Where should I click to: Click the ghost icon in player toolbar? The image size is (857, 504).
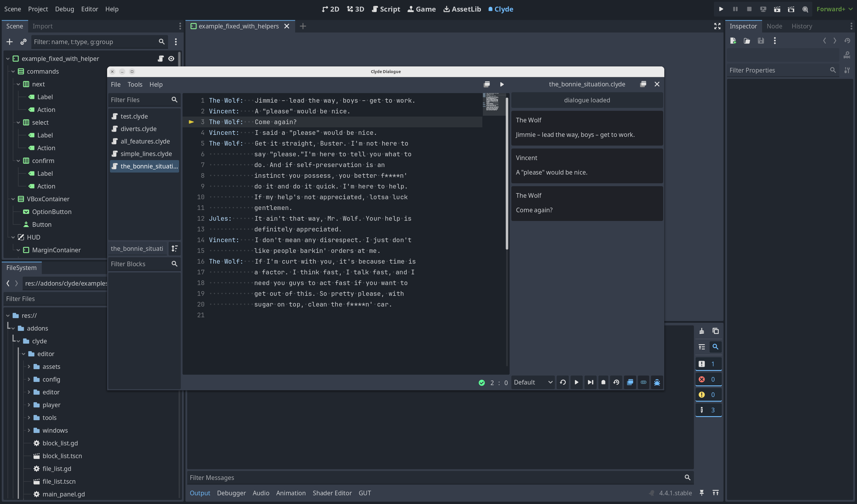(x=603, y=382)
